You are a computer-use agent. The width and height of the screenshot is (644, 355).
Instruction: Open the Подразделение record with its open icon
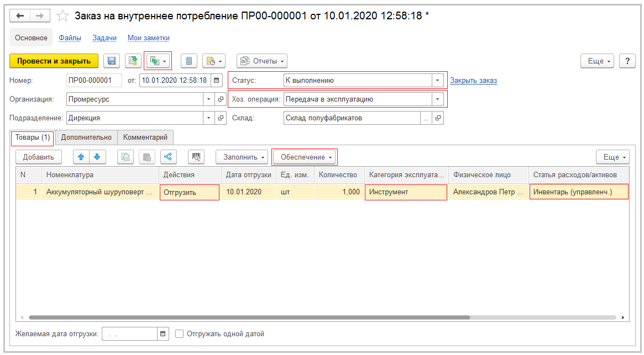point(221,118)
